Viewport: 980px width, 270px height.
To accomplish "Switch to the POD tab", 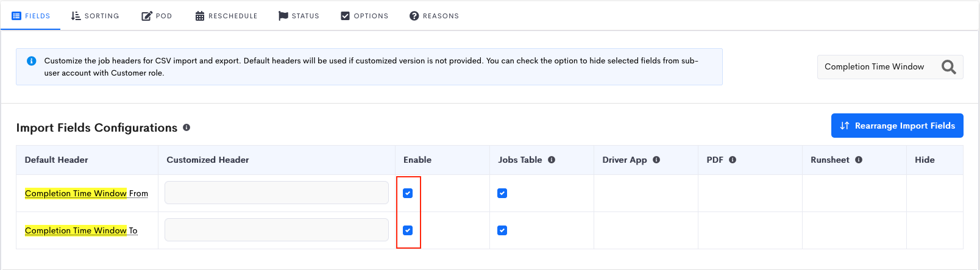I will (x=157, y=16).
